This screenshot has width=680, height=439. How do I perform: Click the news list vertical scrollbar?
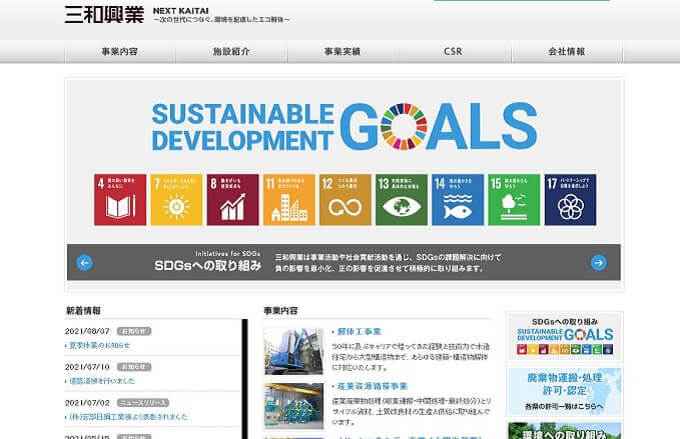245,379
